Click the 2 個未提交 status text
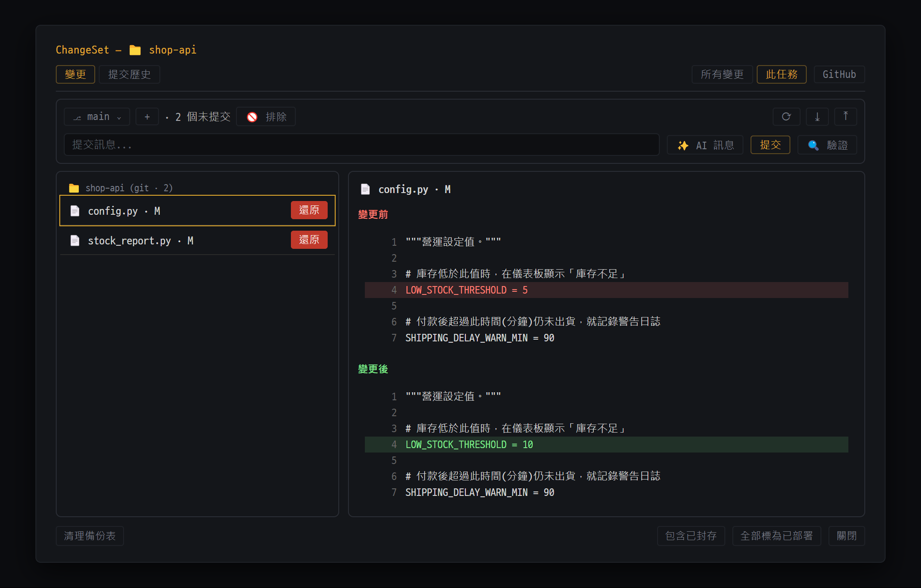Screen dimensions: 921x588 click(203, 116)
